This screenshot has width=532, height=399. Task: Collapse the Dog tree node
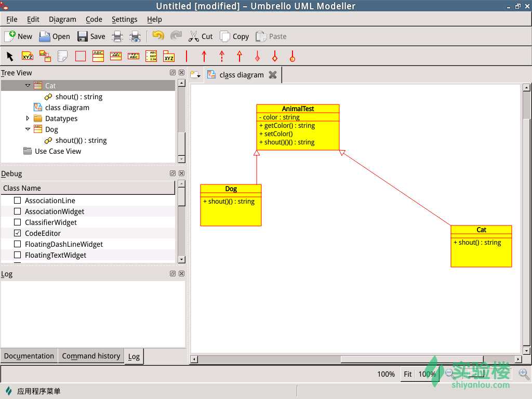coord(28,129)
